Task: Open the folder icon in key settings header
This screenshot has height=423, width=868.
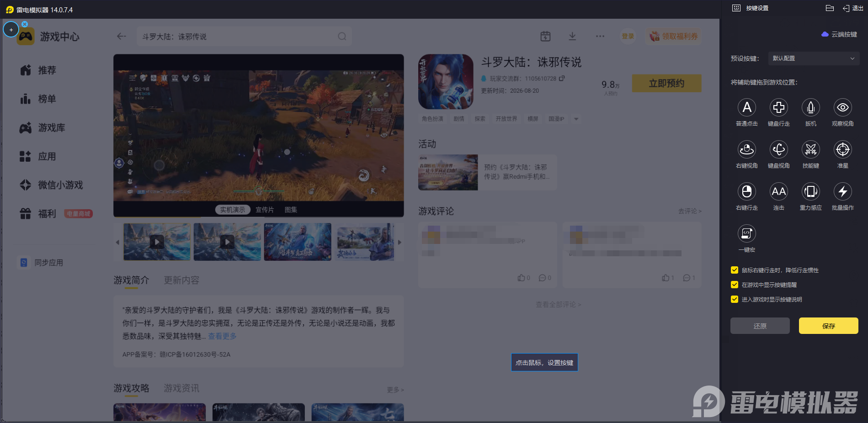Action: [830, 8]
